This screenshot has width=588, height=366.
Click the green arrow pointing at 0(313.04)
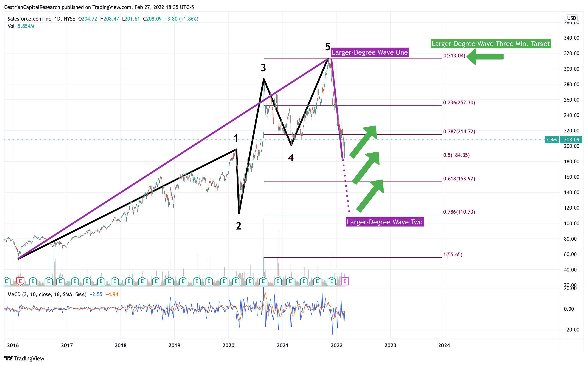tap(485, 57)
